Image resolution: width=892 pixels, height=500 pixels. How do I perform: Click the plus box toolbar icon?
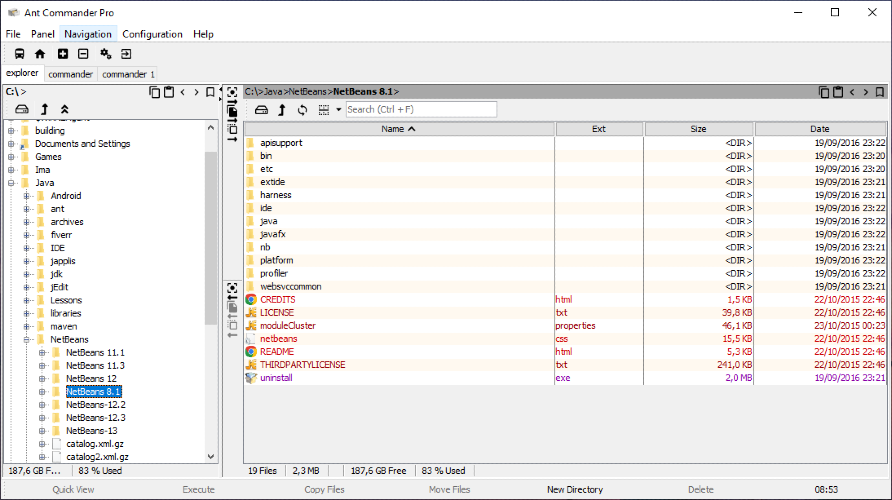click(x=63, y=54)
